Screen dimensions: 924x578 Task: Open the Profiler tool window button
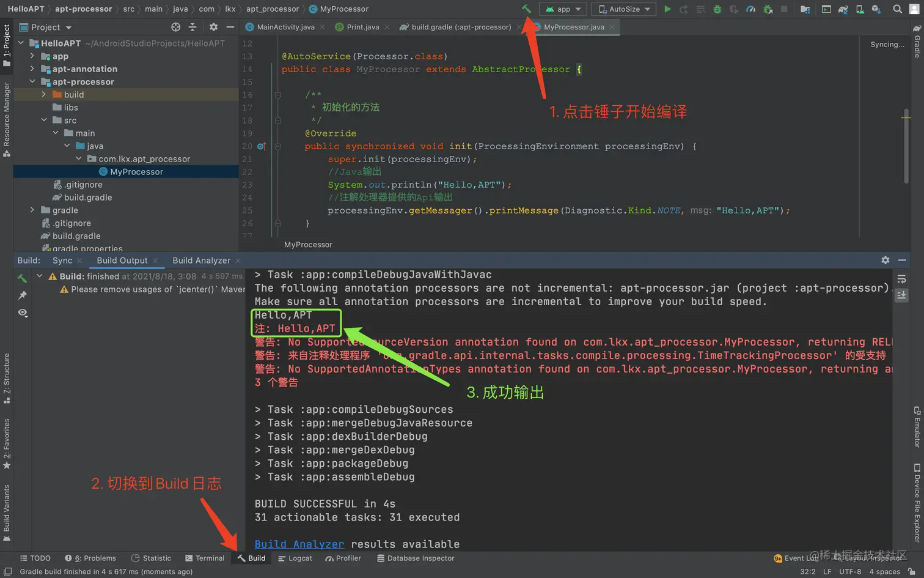343,558
